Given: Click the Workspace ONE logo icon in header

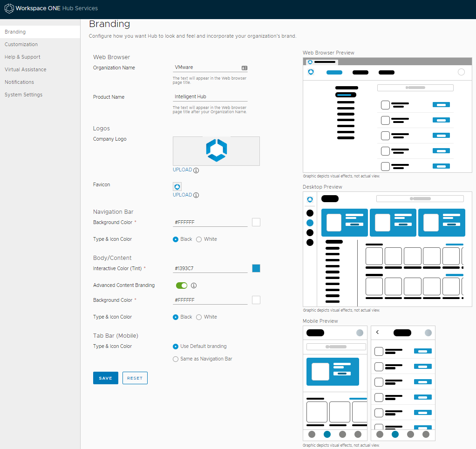Looking at the screenshot, I should (x=9, y=8).
